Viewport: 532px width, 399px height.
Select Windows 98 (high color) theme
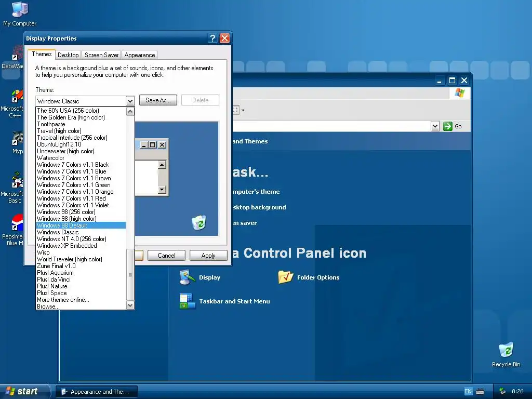tap(81, 219)
